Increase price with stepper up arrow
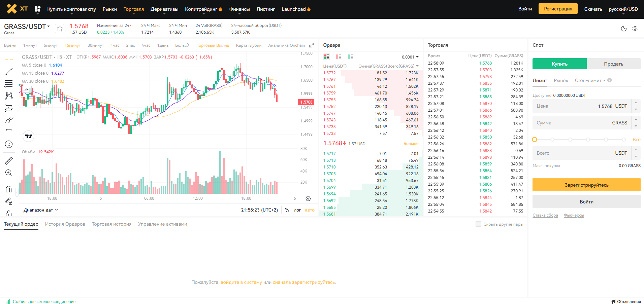 (636, 103)
